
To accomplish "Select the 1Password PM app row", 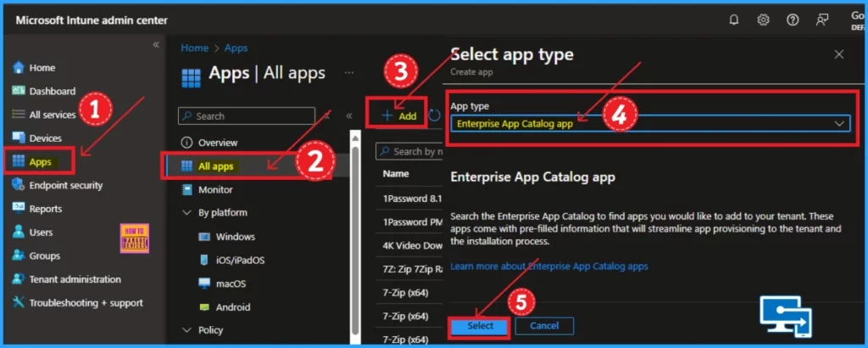I will point(409,222).
